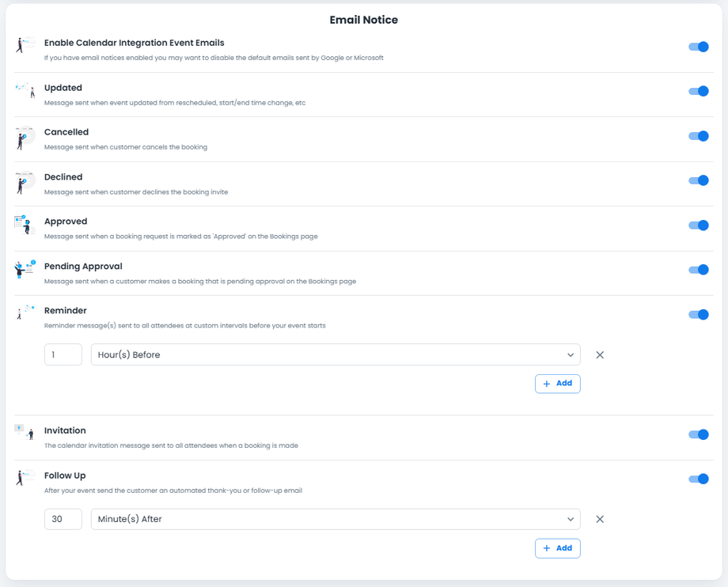Screen dimensions: 728x587
Task: Open the Minute(s) After dropdown
Action: (336, 520)
